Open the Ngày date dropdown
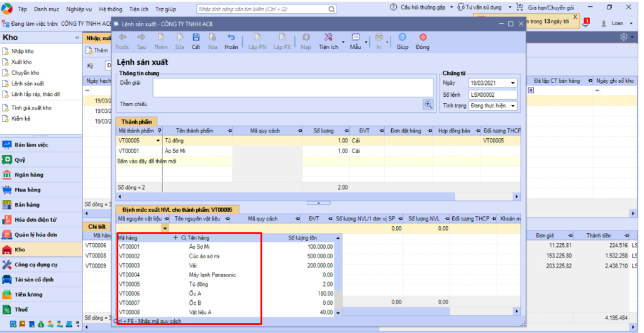644x333 pixels. coord(513,83)
